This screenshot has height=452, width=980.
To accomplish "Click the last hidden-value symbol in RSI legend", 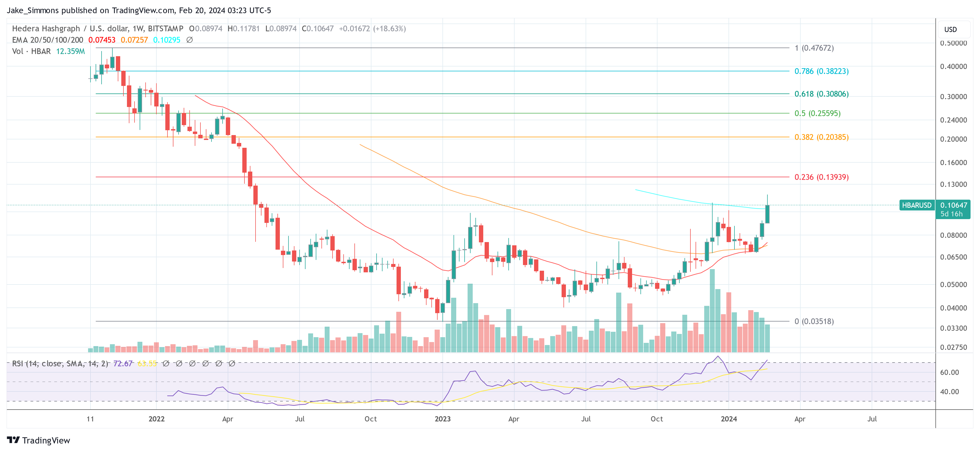I will (x=232, y=363).
